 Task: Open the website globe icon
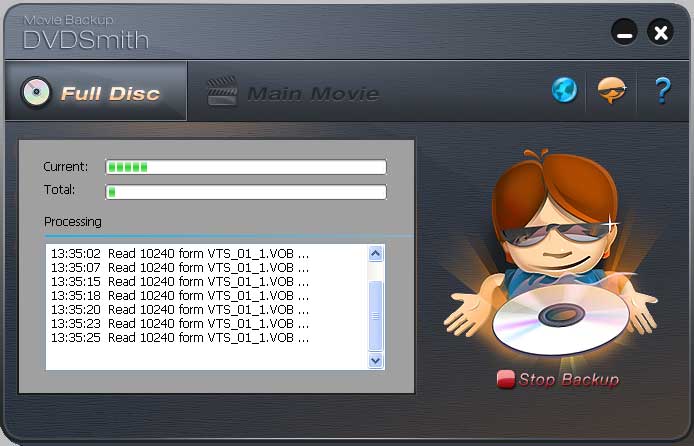564,90
